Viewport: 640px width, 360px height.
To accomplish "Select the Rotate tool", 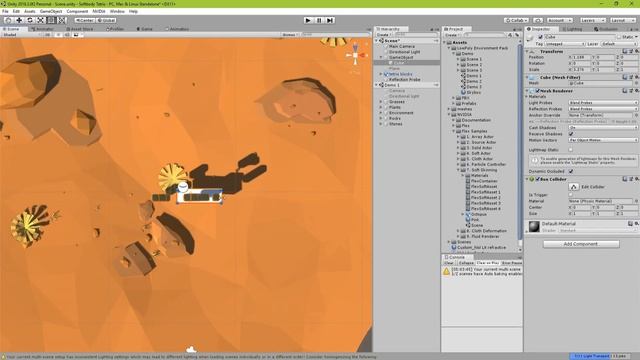I will tap(30, 20).
